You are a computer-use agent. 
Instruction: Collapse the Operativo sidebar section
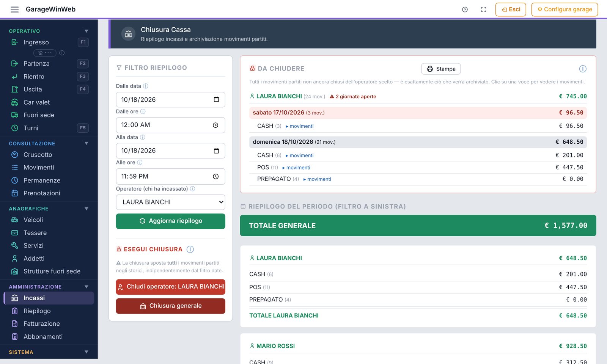tap(86, 31)
